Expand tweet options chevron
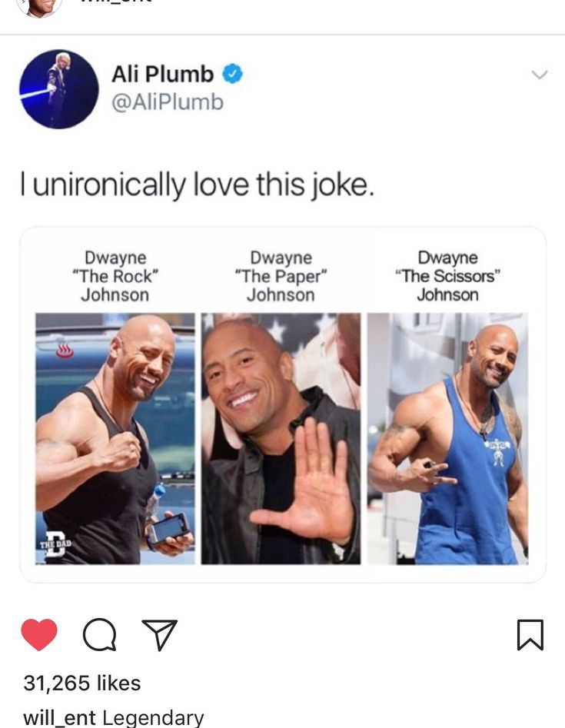 540,75
